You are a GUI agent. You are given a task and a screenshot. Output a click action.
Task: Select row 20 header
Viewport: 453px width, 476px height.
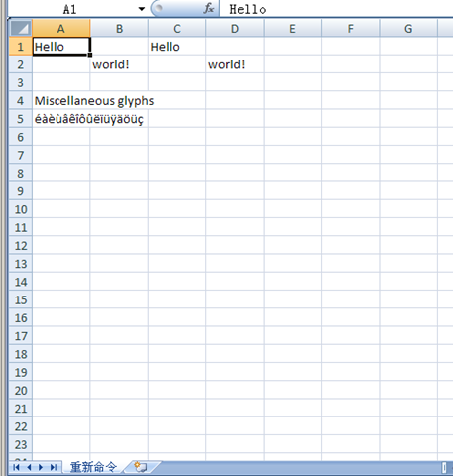click(x=21, y=391)
